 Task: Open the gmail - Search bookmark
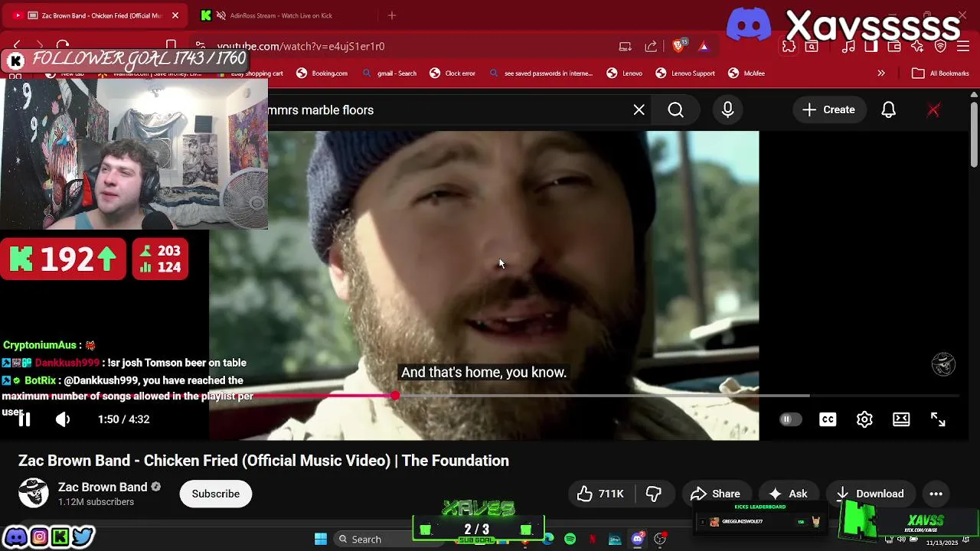tap(389, 73)
